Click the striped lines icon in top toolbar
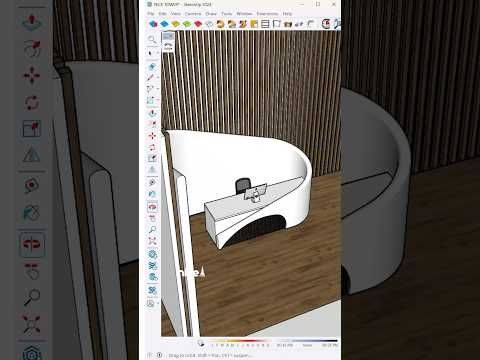The height and width of the screenshot is (360, 480). [x=265, y=24]
